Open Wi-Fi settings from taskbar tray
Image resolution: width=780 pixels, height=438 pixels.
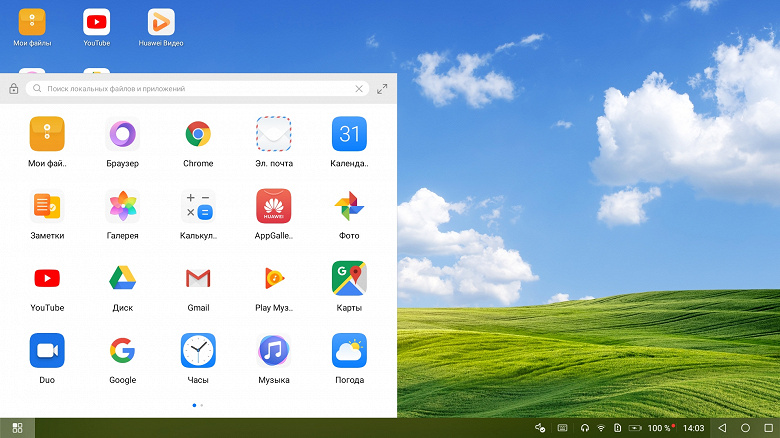(601, 428)
